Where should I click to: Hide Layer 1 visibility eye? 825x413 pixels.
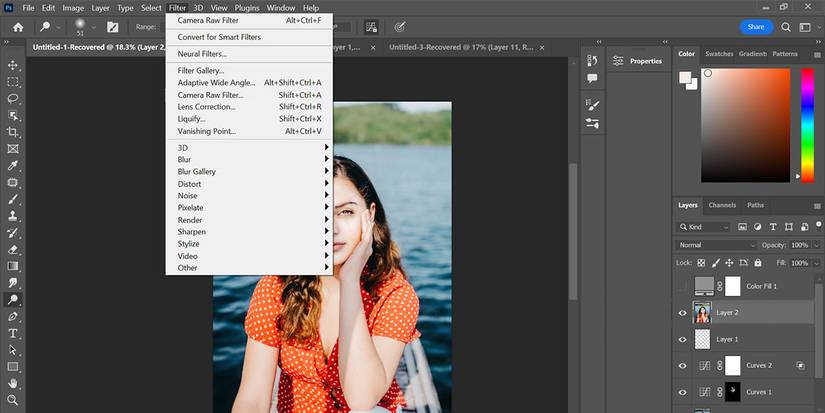pos(682,339)
